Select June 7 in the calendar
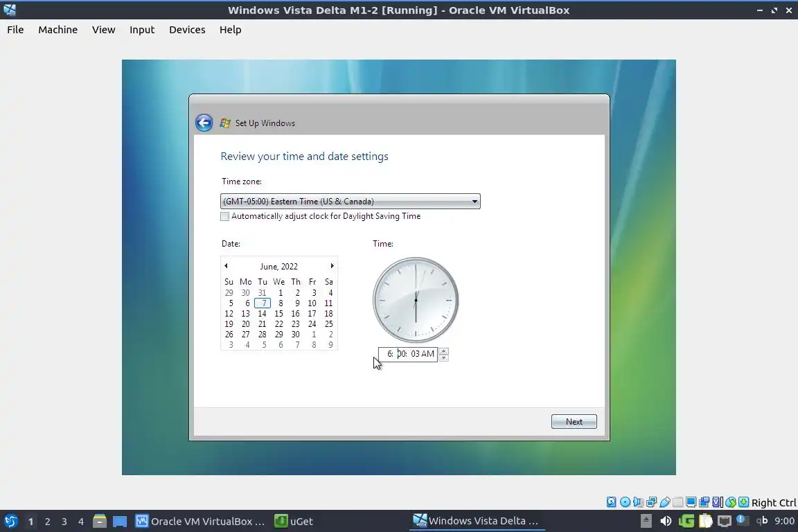Viewport: 798px width, 532px height. pyautogui.click(x=263, y=303)
